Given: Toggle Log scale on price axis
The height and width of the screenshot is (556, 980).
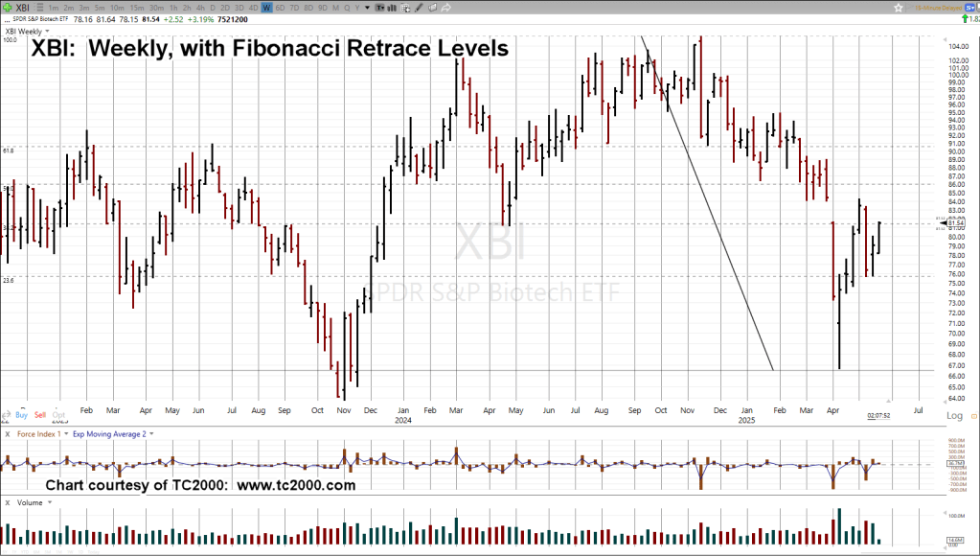Looking at the screenshot, I should 954,416.
